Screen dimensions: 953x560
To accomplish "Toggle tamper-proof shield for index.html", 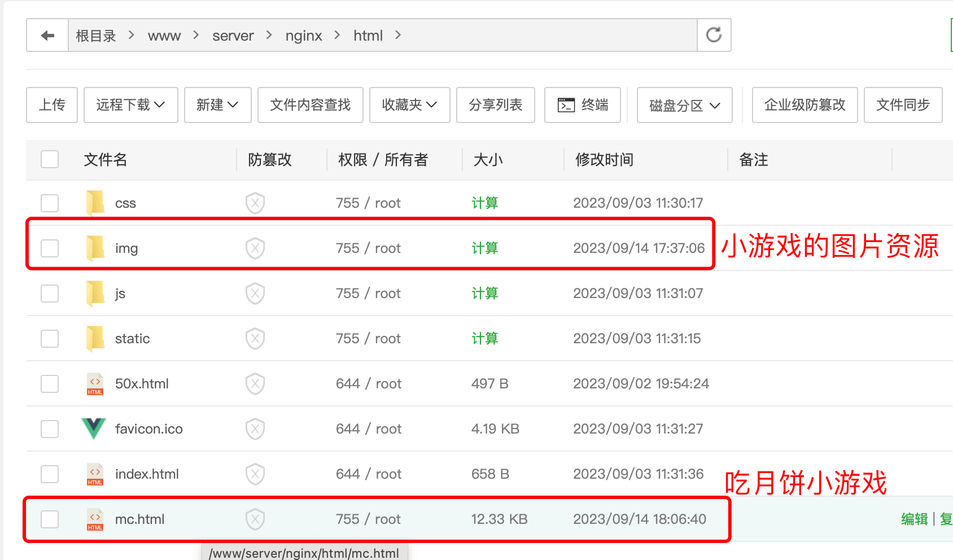I will 255,474.
